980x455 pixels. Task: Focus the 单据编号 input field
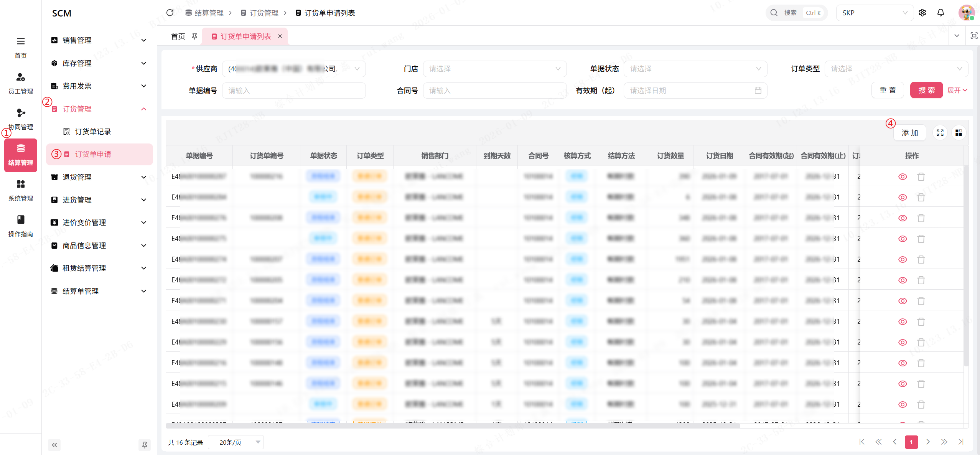pos(293,91)
